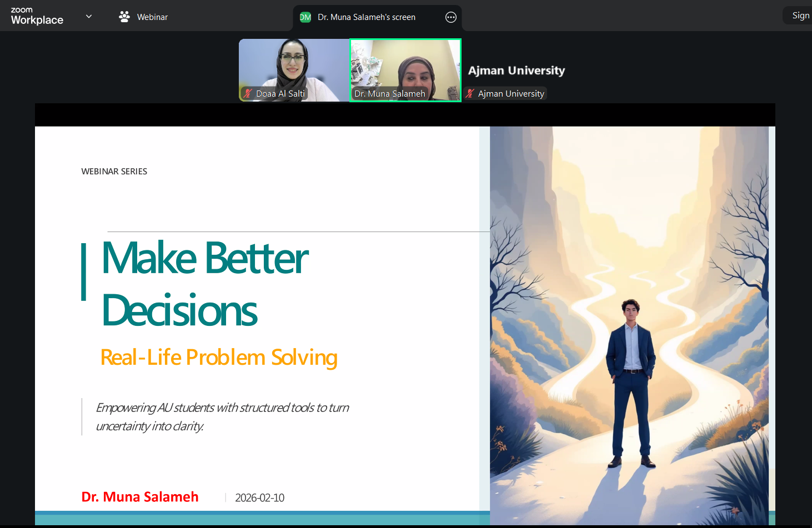Click Ajman University's muted microphone icon
812x528 pixels.
[470, 93]
